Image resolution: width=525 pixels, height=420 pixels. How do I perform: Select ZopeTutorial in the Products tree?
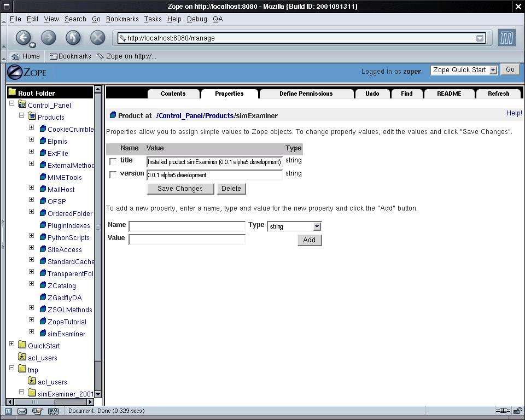pos(67,322)
